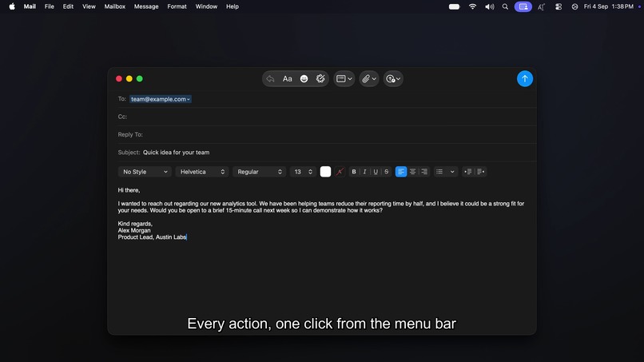Toggle italic formatting
The image size is (644, 362).
coord(364,172)
